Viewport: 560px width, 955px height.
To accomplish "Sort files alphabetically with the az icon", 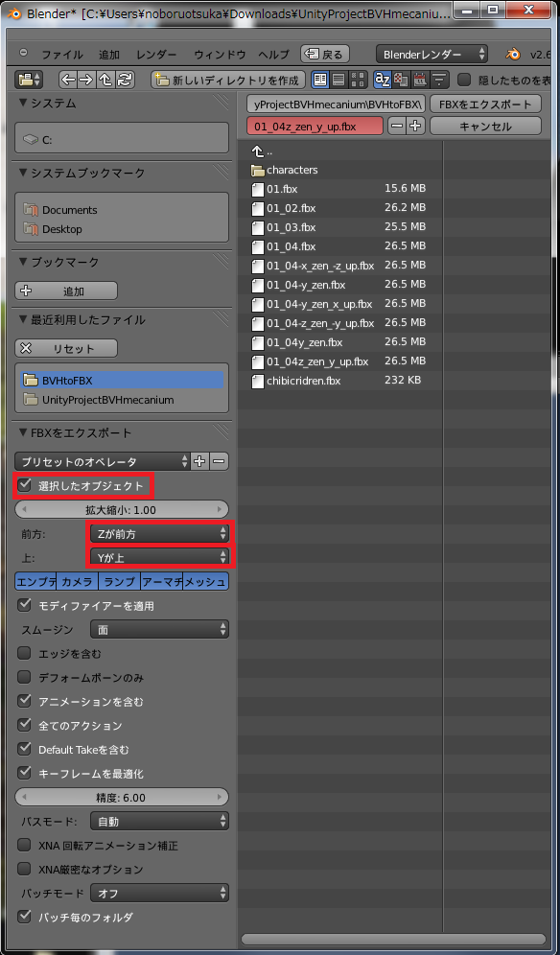I will 382,80.
